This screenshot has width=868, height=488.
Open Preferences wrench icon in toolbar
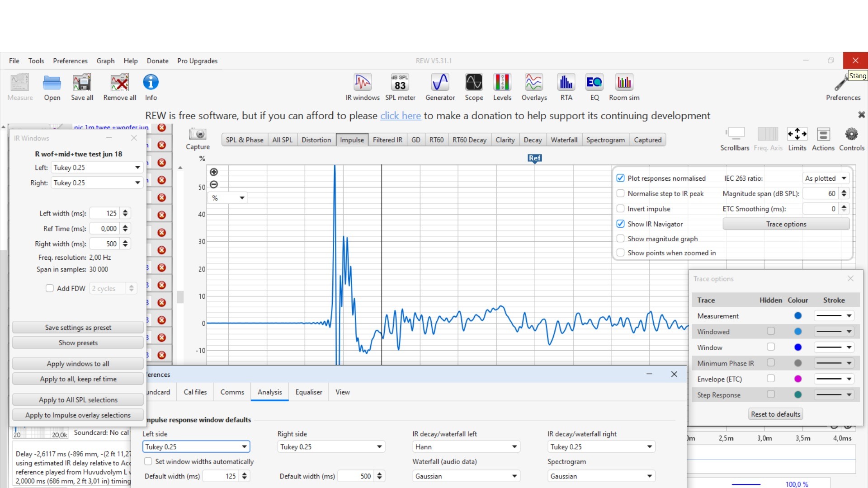843,87
